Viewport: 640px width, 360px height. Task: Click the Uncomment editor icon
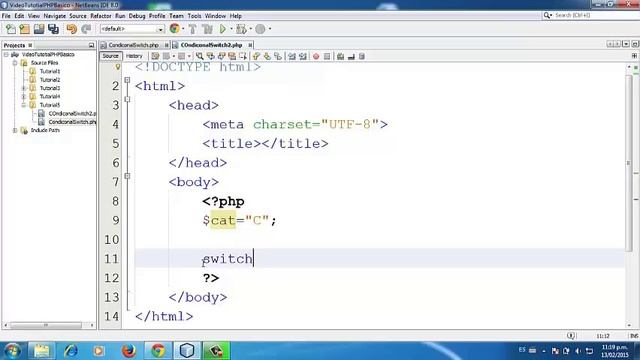coord(351,56)
